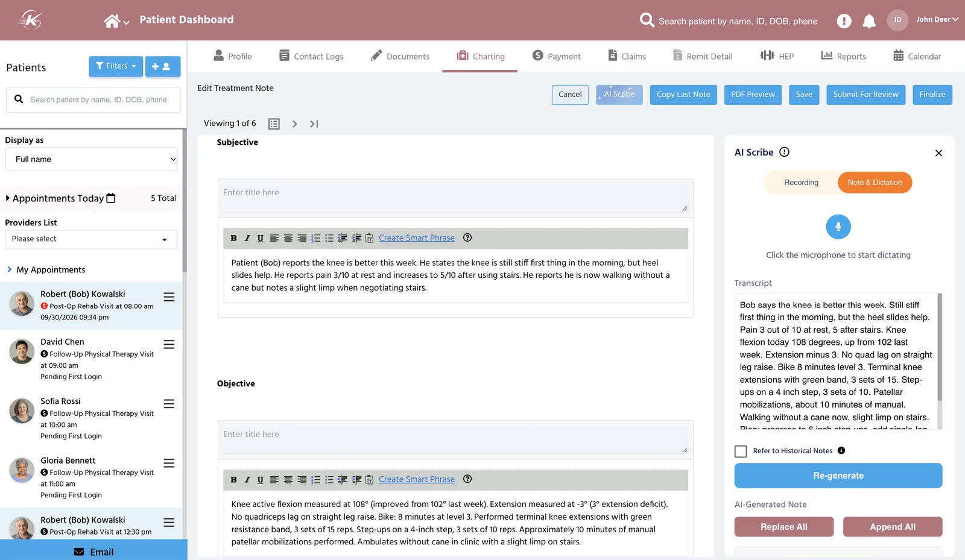965x560 pixels.
Task: Close the AI Scribe panel
Action: pyautogui.click(x=938, y=153)
